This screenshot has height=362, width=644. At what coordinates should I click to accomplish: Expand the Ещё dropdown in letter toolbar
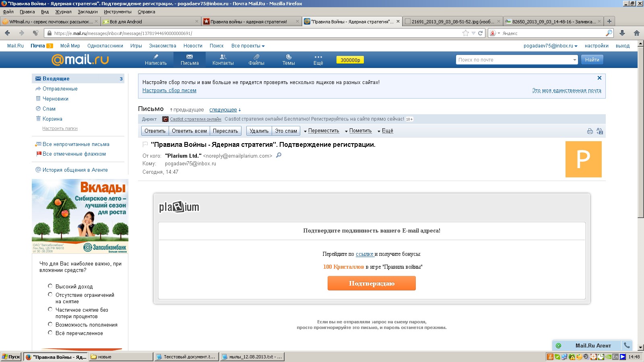(x=385, y=131)
